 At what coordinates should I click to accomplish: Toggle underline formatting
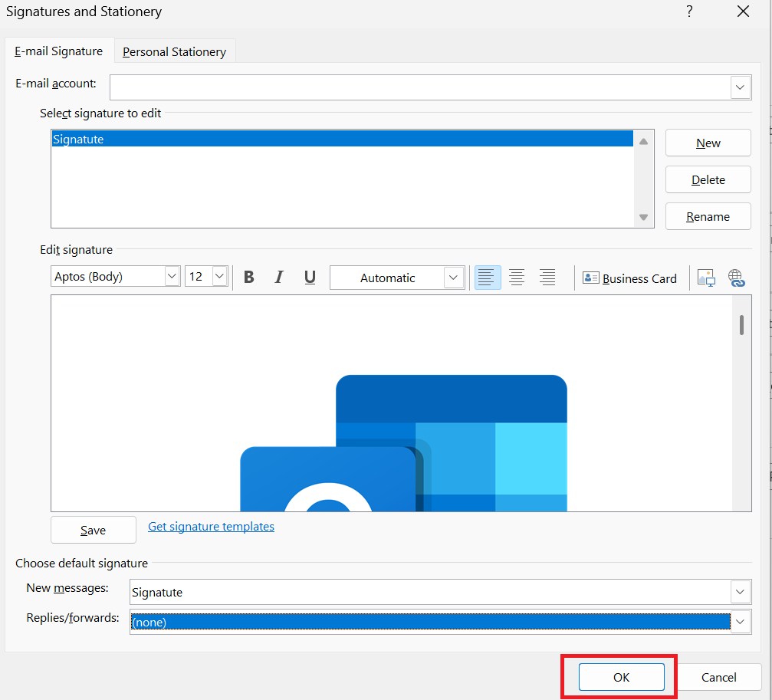click(310, 278)
